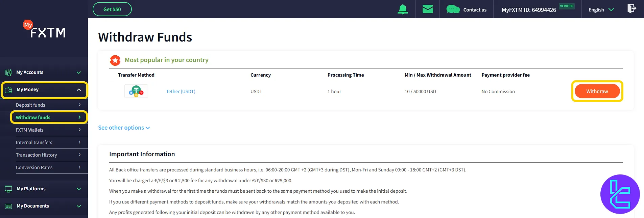Click the My Platforms label

click(x=31, y=189)
